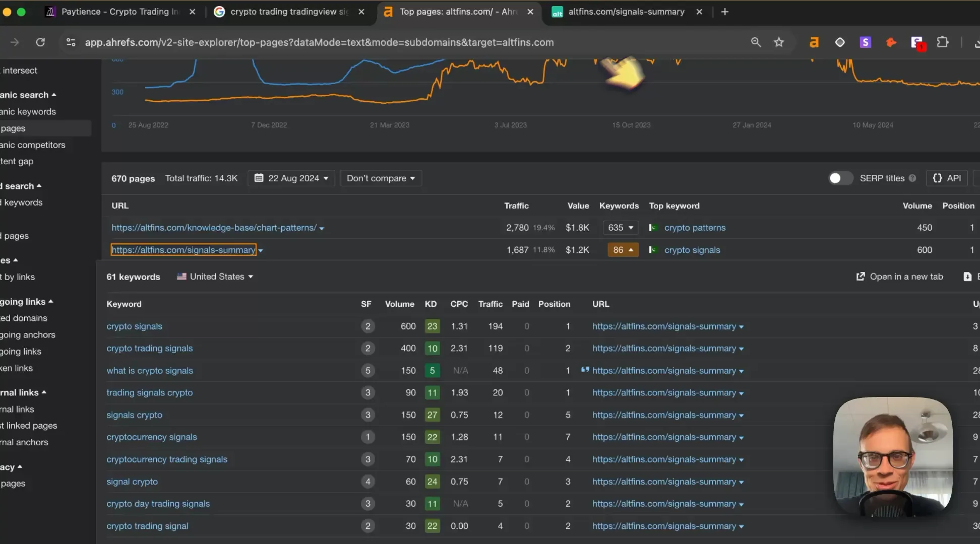The width and height of the screenshot is (980, 544).
Task: Click the cryptocurrency trading signals keyword
Action: pos(167,459)
